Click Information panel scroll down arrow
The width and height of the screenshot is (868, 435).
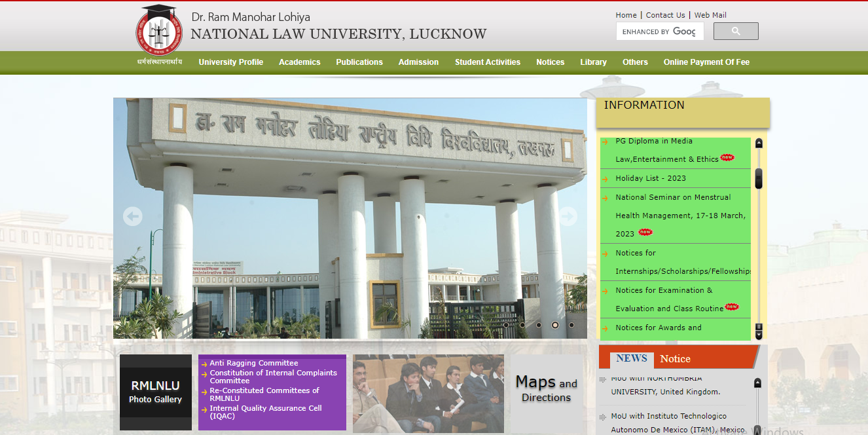coord(759,335)
